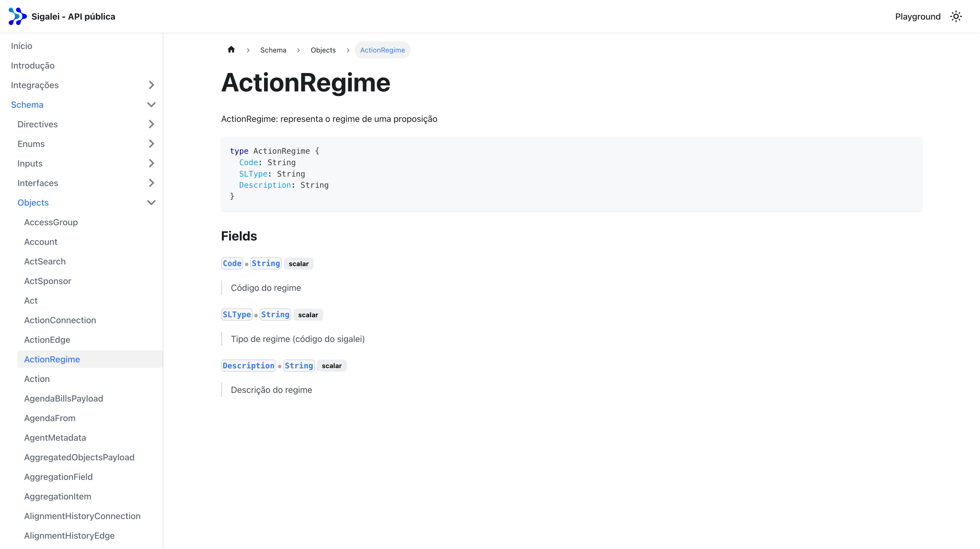Click the String type of SLType field
This screenshot has height=549, width=980.
coord(275,314)
